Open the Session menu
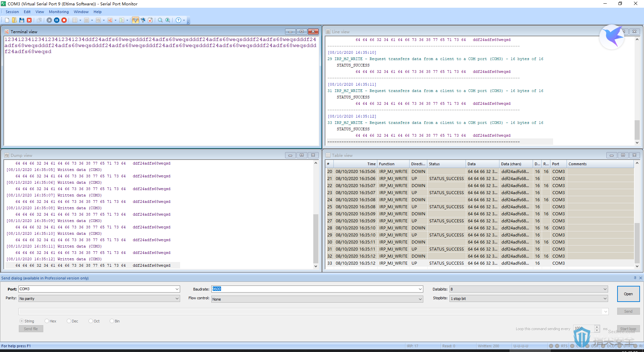Viewport: 644px width, 352px height. pyautogui.click(x=12, y=12)
